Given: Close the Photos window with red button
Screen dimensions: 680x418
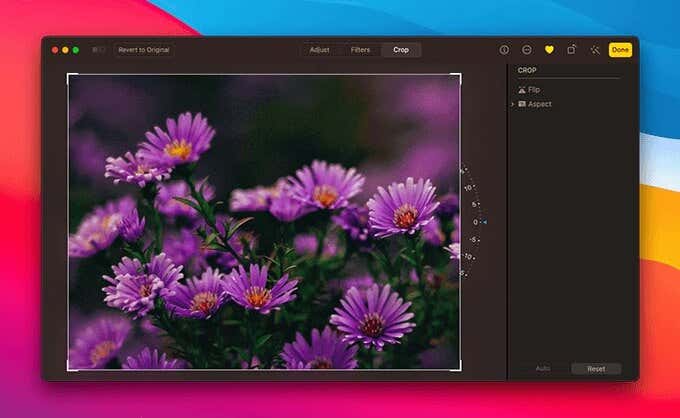Looking at the screenshot, I should click(x=55, y=50).
